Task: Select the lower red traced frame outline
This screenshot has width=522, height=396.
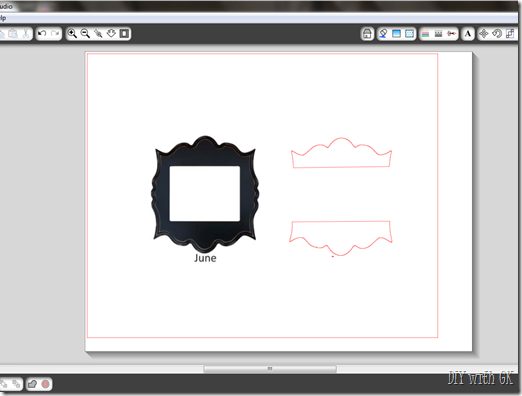Action: [x=341, y=238]
